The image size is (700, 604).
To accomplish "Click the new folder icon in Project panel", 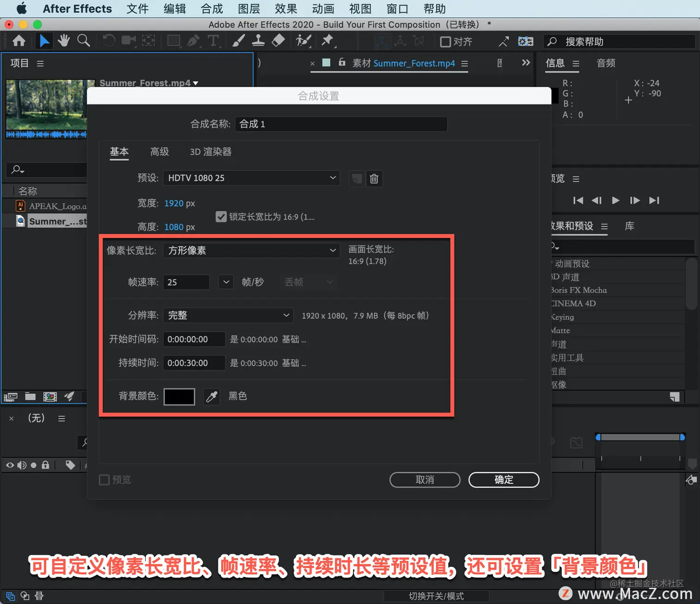I will 30,396.
